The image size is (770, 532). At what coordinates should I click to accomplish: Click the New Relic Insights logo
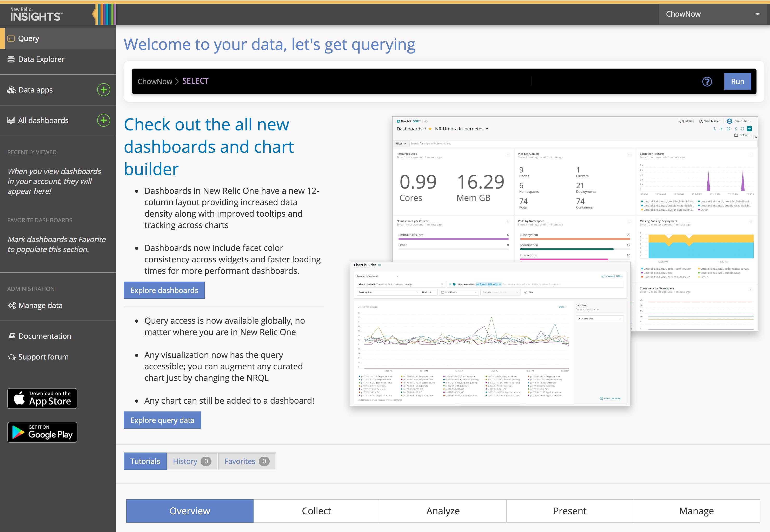coord(35,14)
